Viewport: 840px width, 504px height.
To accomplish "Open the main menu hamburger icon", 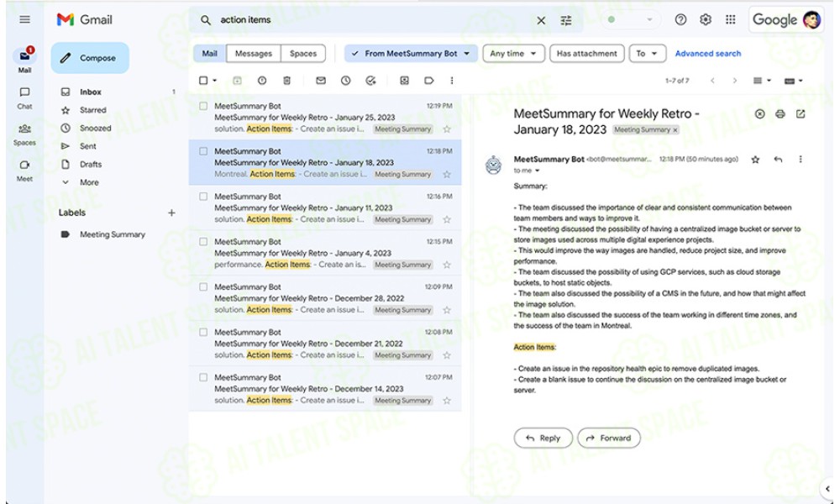I will [24, 20].
